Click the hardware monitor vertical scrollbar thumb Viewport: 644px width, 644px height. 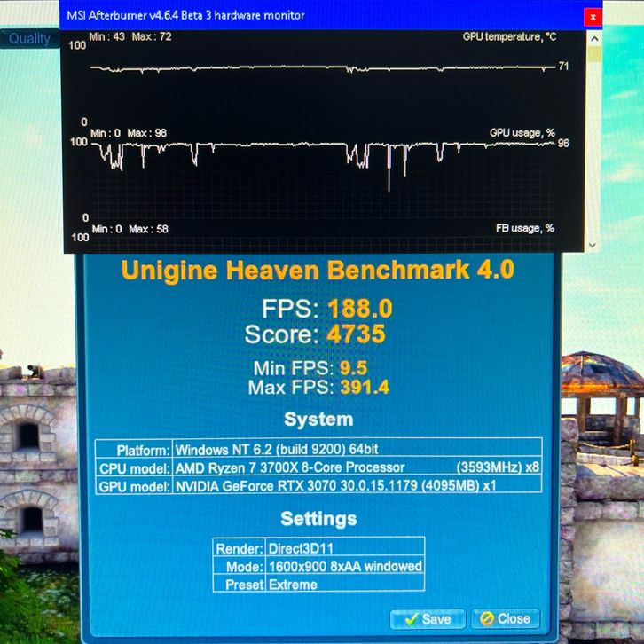[593, 55]
